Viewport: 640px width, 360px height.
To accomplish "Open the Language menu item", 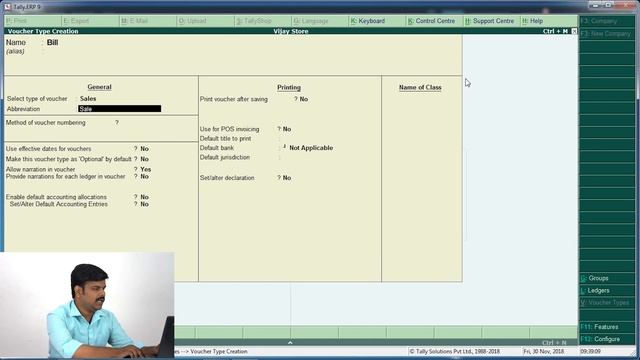I will pos(320,21).
